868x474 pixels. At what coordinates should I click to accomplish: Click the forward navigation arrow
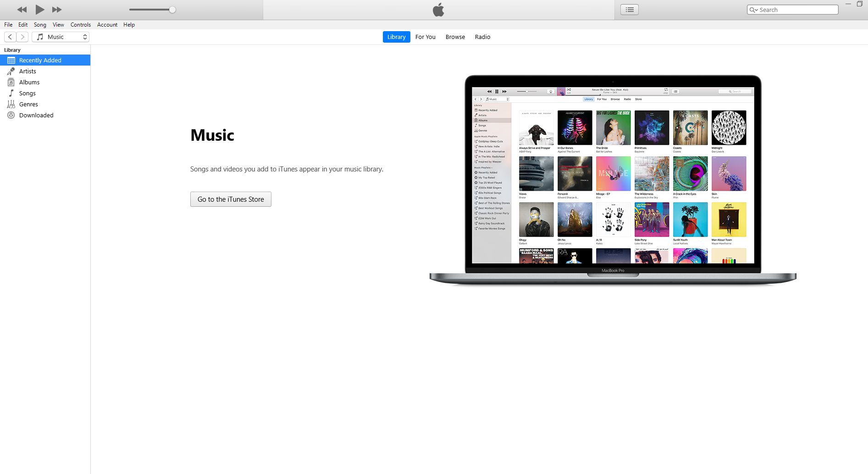[x=22, y=37]
